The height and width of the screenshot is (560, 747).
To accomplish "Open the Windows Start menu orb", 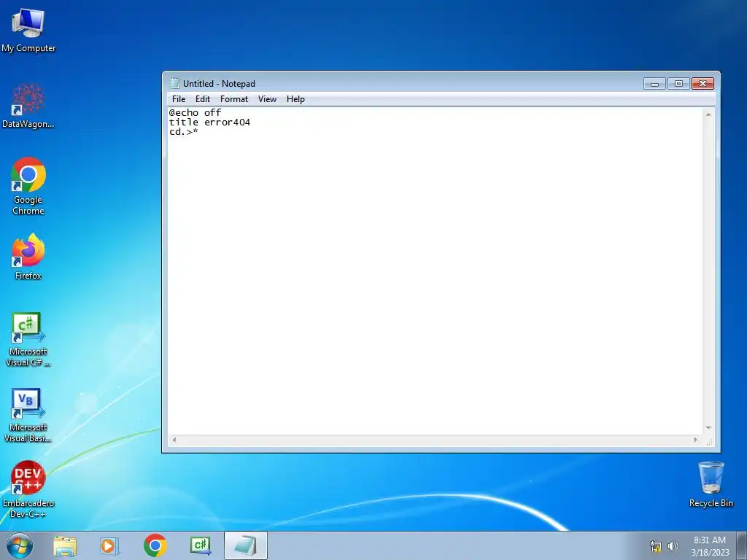I will coord(20,545).
